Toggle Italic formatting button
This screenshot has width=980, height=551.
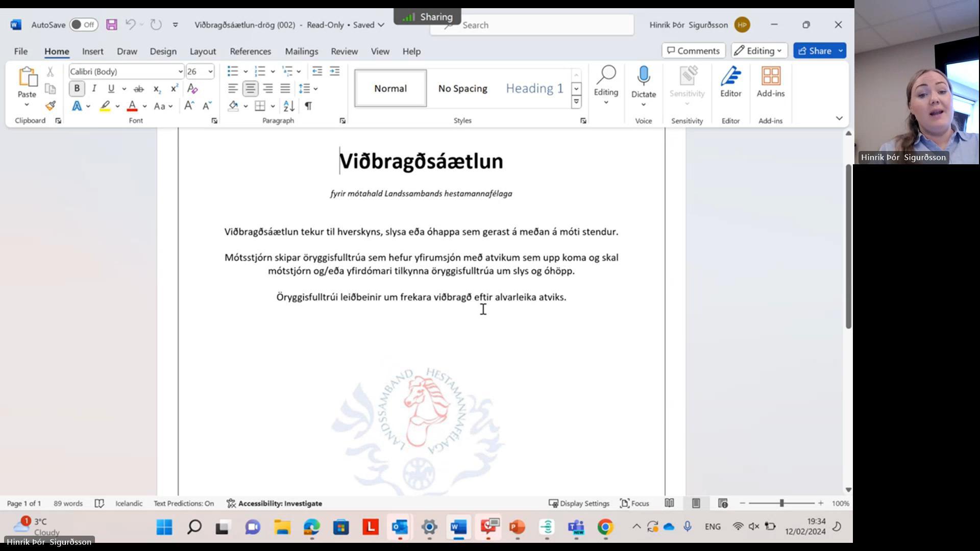pyautogui.click(x=94, y=89)
